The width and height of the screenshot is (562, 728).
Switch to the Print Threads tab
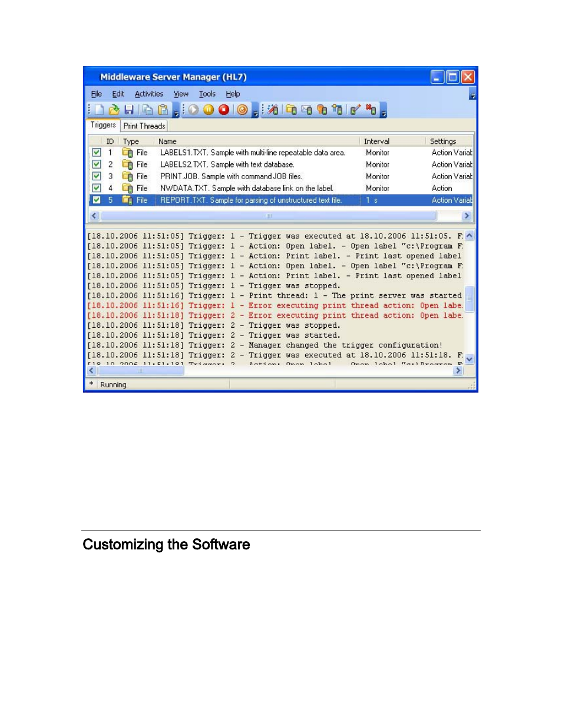(x=144, y=126)
